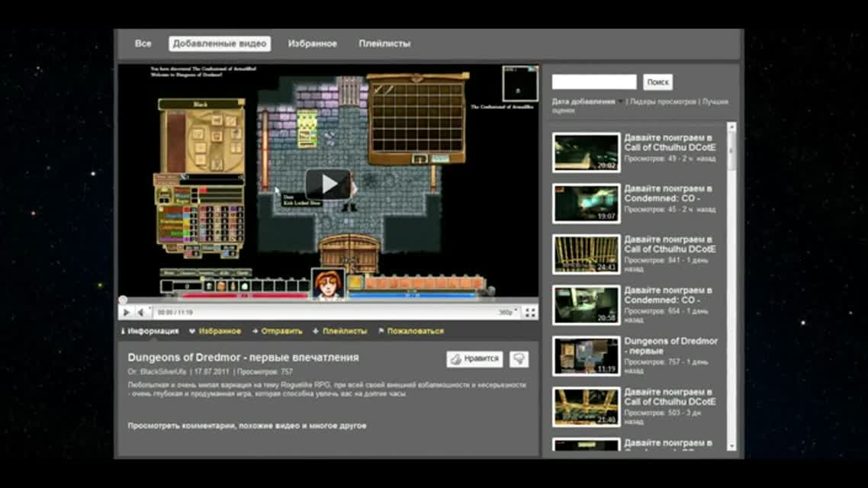868x488 pixels.
Task: Select the Добавленные видео tab
Action: coord(219,43)
